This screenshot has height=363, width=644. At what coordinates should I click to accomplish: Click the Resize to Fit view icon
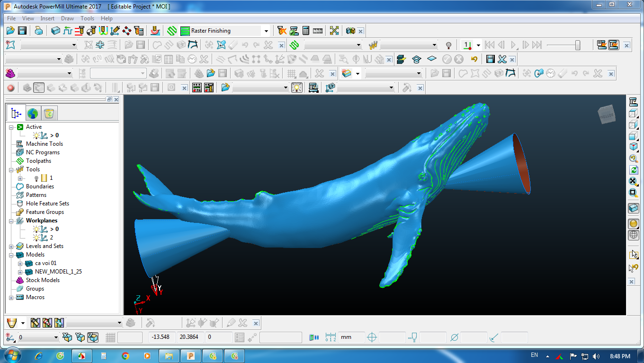pyautogui.click(x=633, y=181)
